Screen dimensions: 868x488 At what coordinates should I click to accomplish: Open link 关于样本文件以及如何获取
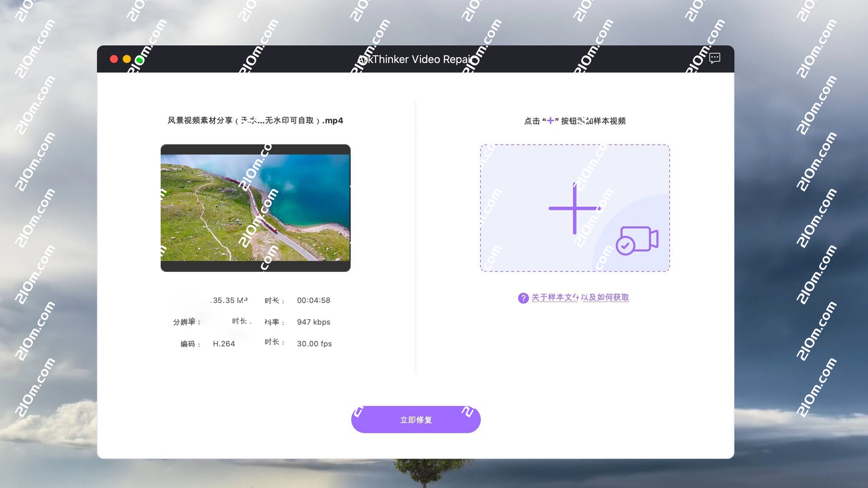pyautogui.click(x=580, y=297)
